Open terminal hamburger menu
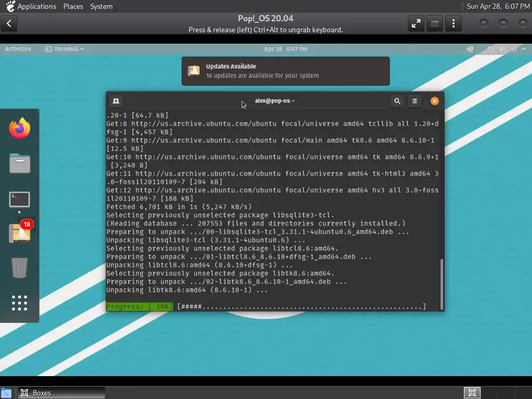 [415, 101]
